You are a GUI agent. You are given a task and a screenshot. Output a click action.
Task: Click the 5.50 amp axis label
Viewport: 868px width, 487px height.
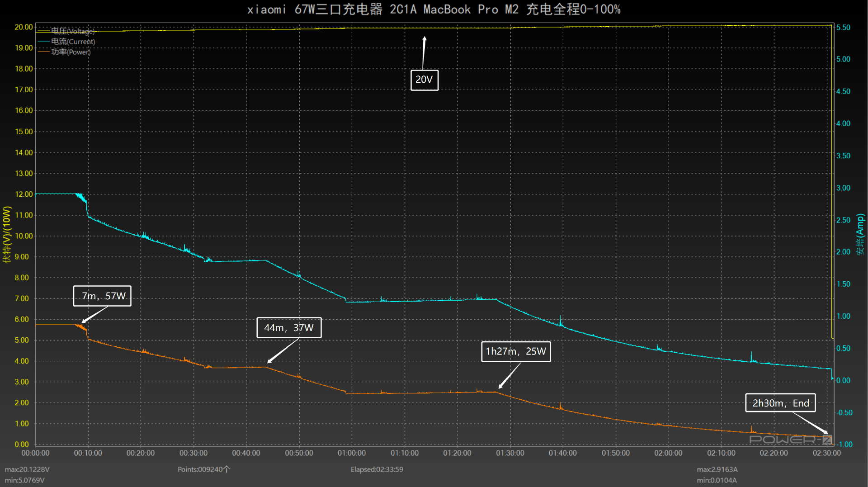click(x=843, y=28)
